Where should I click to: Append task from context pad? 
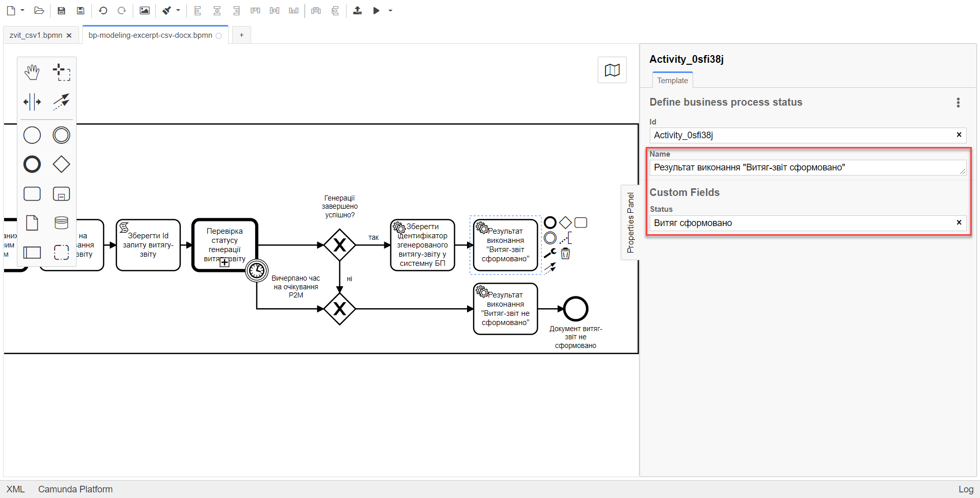pyautogui.click(x=580, y=222)
